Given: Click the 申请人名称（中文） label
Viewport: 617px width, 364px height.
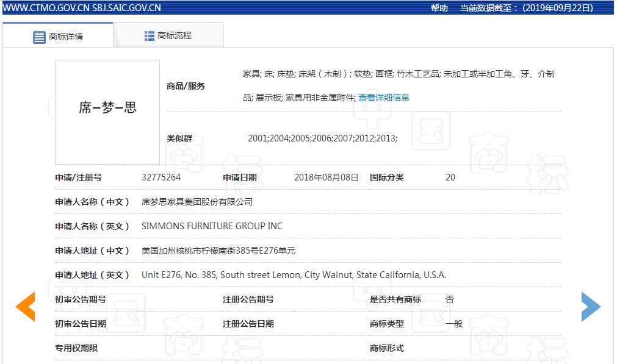Looking at the screenshot, I should click(x=92, y=202).
